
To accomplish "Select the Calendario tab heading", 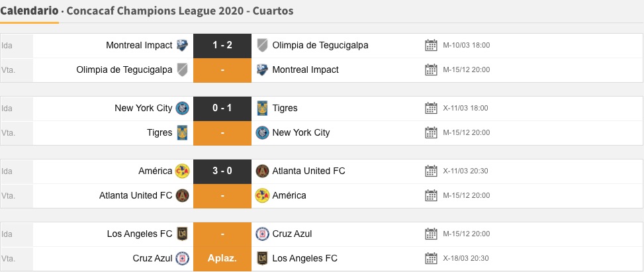I will coord(29,11).
